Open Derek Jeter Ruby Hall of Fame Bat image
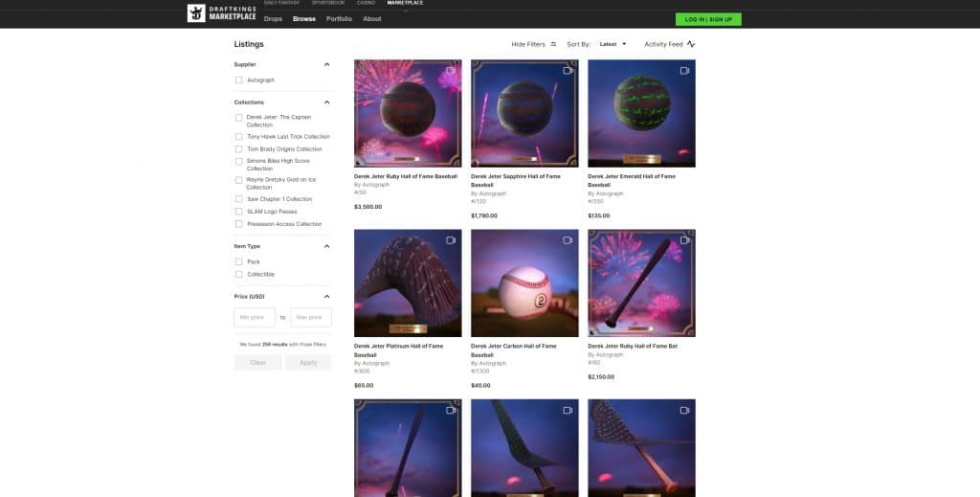 coord(641,283)
